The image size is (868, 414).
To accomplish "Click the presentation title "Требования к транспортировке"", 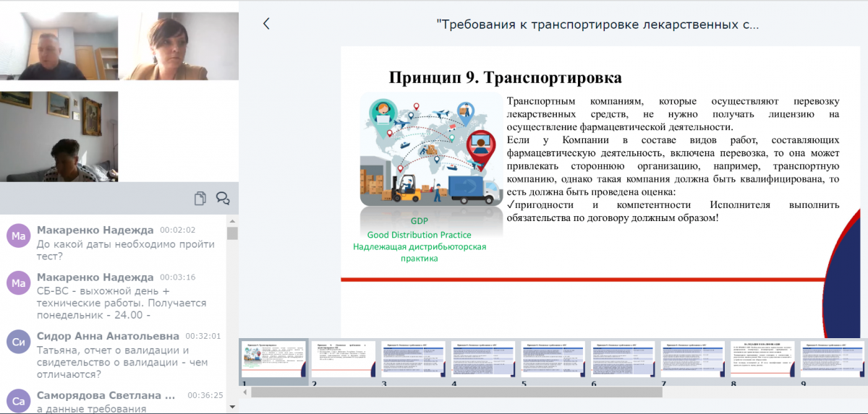I will [597, 25].
